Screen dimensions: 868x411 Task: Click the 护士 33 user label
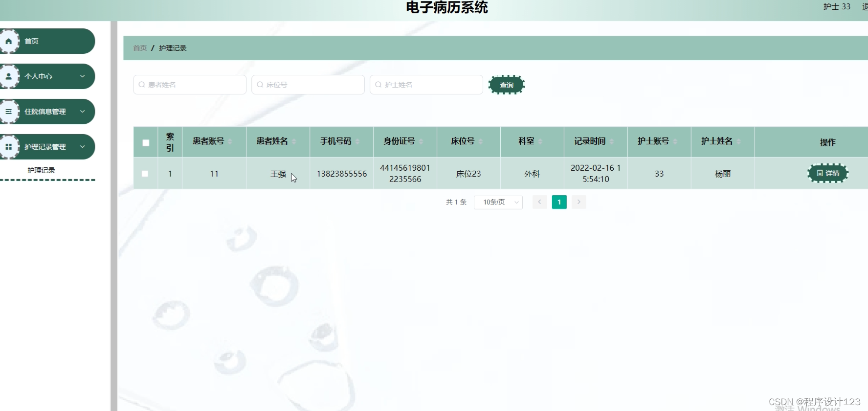837,6
